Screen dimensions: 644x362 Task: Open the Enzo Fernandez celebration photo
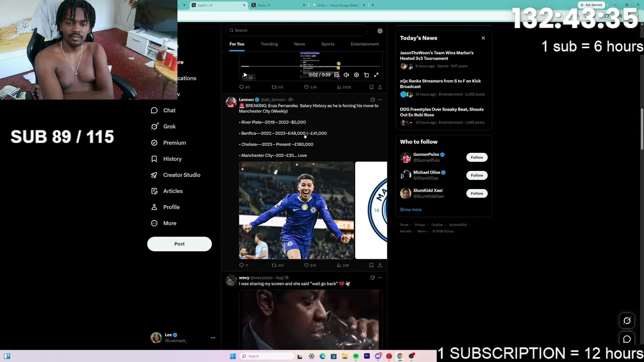[296, 210]
